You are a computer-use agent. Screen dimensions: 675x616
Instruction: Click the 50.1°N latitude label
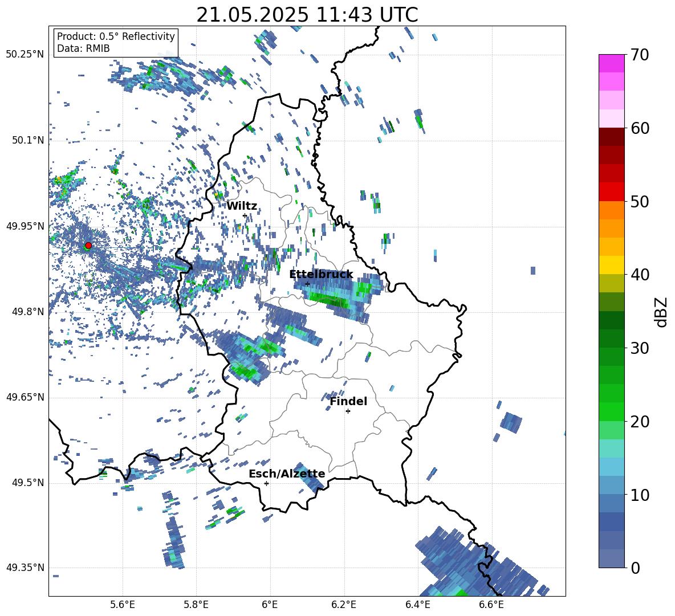click(x=27, y=140)
